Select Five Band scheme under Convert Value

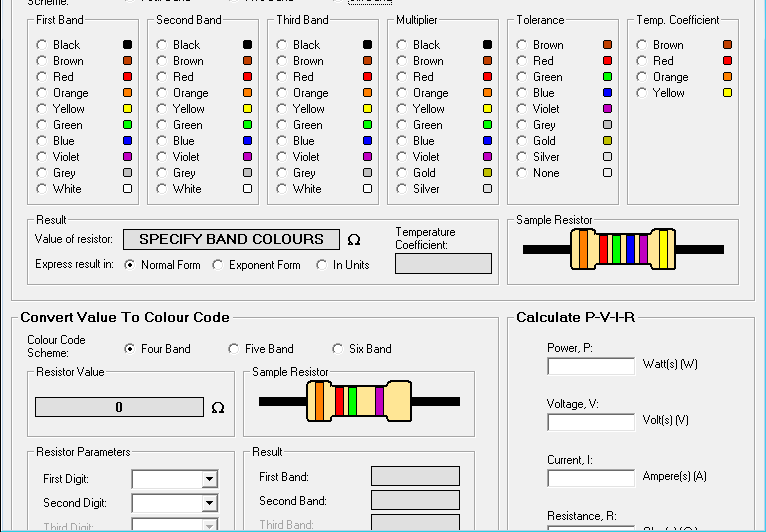pos(234,349)
